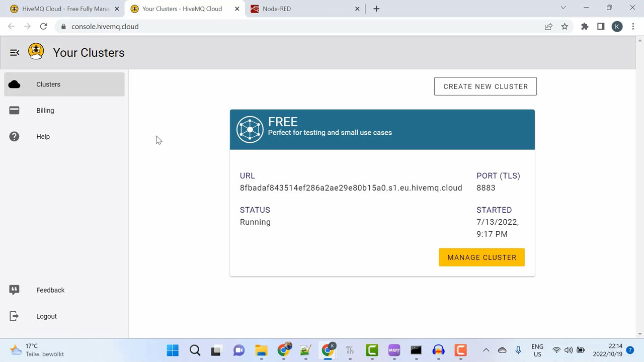
Task: Open the Windows Start menu
Action: [173, 350]
